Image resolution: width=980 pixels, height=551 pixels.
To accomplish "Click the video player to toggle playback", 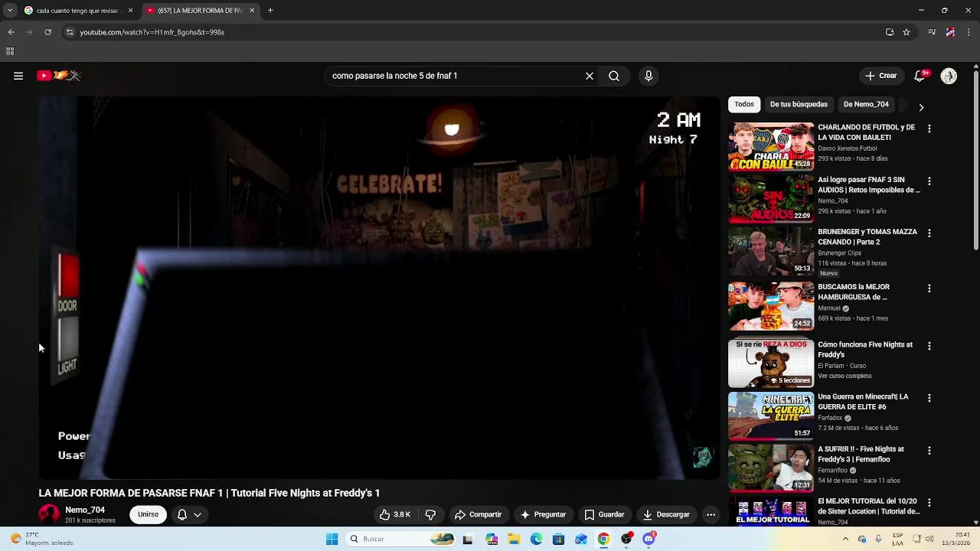I will coord(380,288).
